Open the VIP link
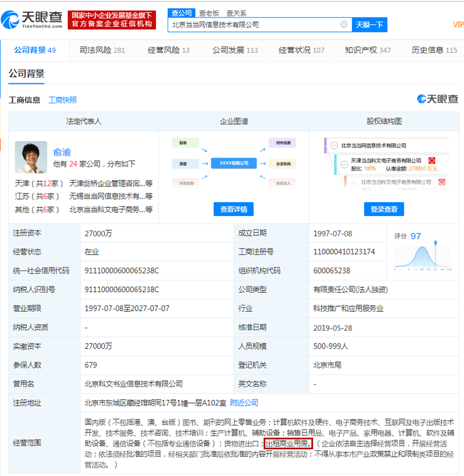 pyautogui.click(x=458, y=24)
